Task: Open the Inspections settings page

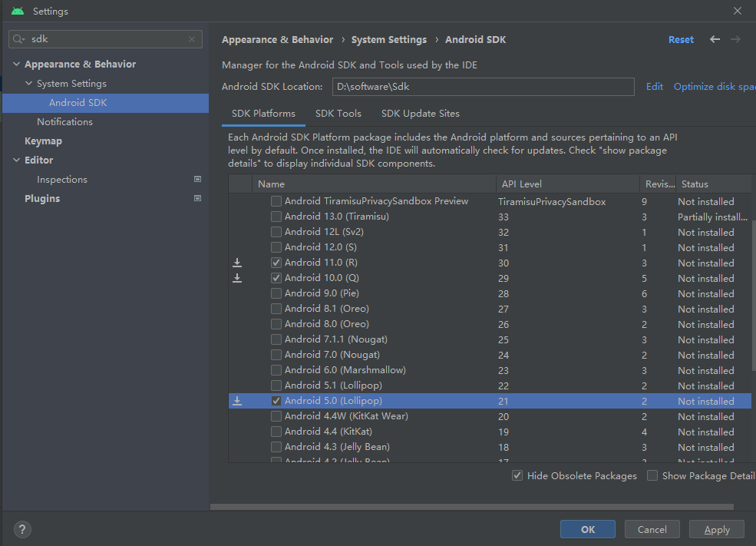Action: click(x=62, y=180)
